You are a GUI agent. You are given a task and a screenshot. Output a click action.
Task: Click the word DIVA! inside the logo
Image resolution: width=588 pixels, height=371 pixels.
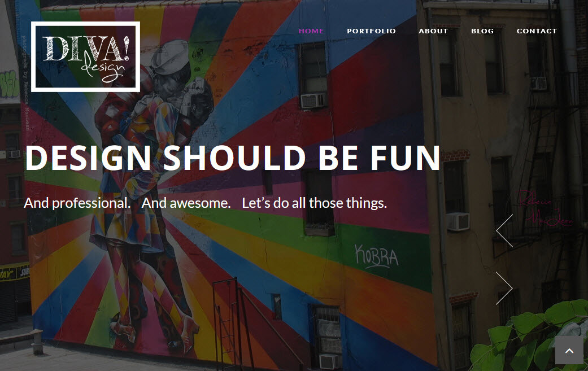point(86,49)
